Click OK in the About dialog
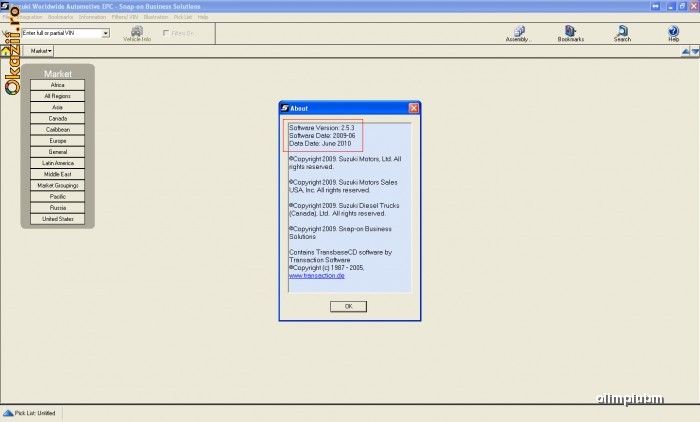 point(349,306)
